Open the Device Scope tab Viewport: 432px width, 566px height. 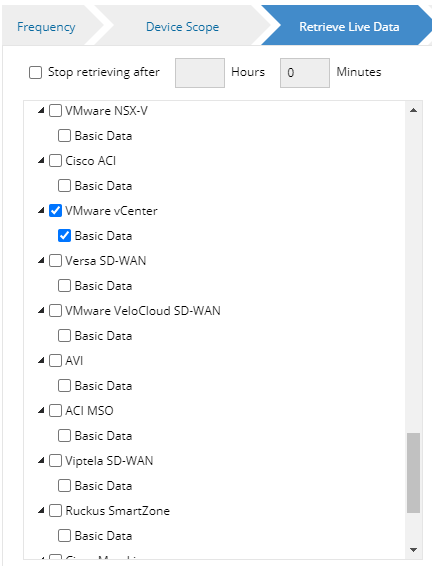click(x=182, y=27)
